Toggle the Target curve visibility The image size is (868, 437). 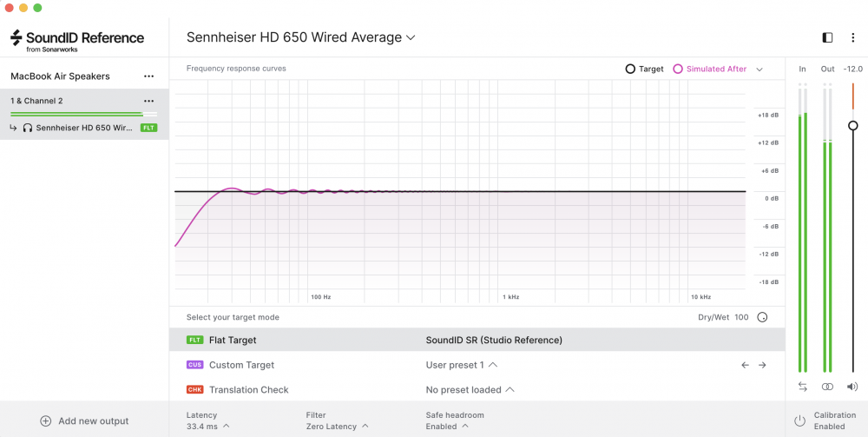pos(644,69)
